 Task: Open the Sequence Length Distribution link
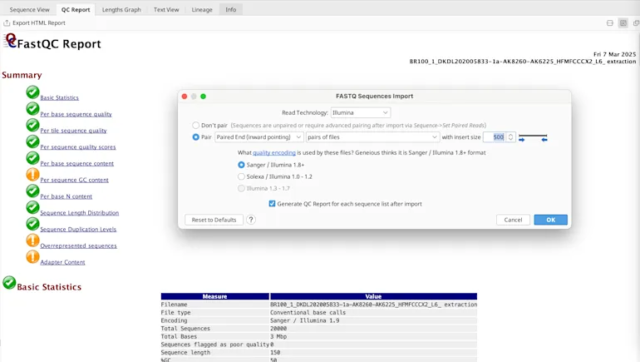80,213
